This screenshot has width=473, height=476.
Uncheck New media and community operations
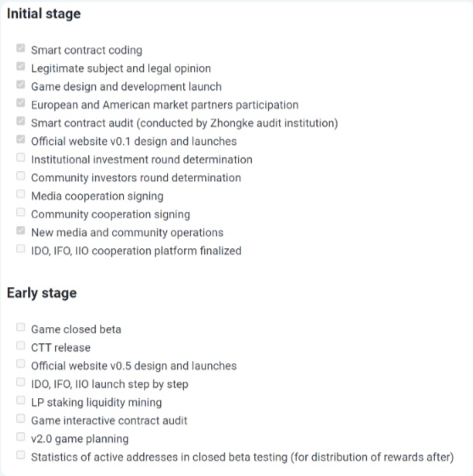click(x=20, y=230)
